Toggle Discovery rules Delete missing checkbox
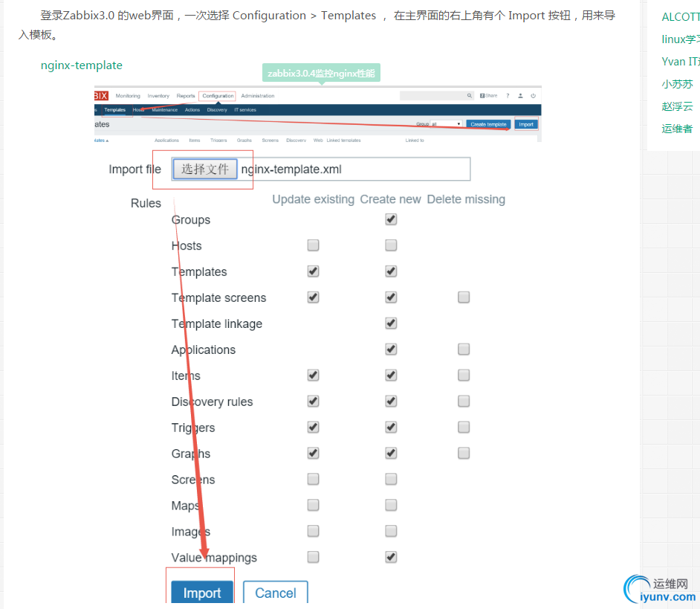700x609 pixels. (464, 402)
